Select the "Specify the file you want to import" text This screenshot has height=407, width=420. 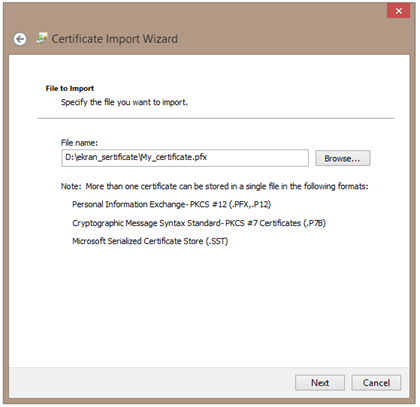pos(124,102)
